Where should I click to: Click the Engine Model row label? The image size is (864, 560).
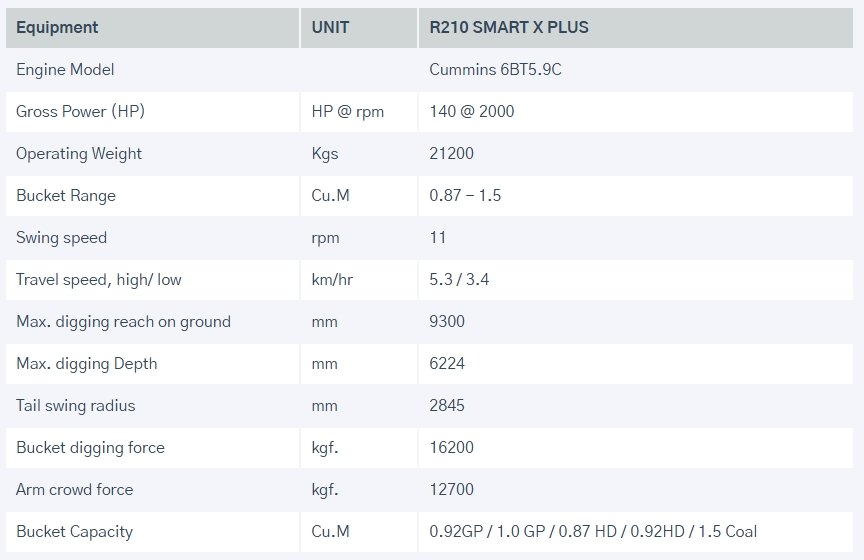[x=65, y=70]
